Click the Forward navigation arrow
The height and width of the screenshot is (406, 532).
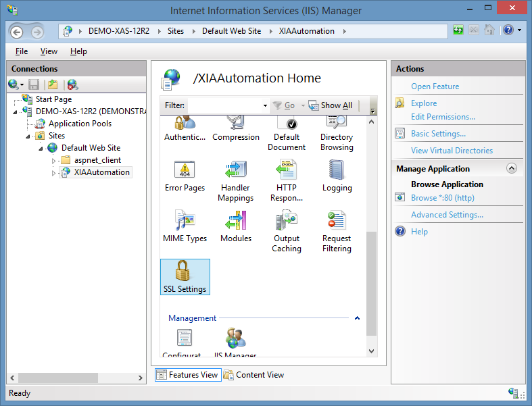pos(37,32)
